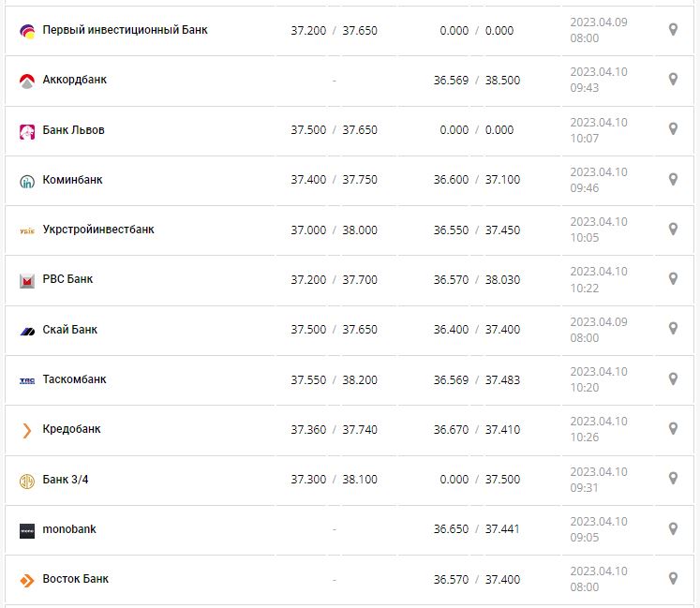Screen dimensions: 700x608
Task: Click map pin icon for Аккордбанк
Action: (x=673, y=80)
